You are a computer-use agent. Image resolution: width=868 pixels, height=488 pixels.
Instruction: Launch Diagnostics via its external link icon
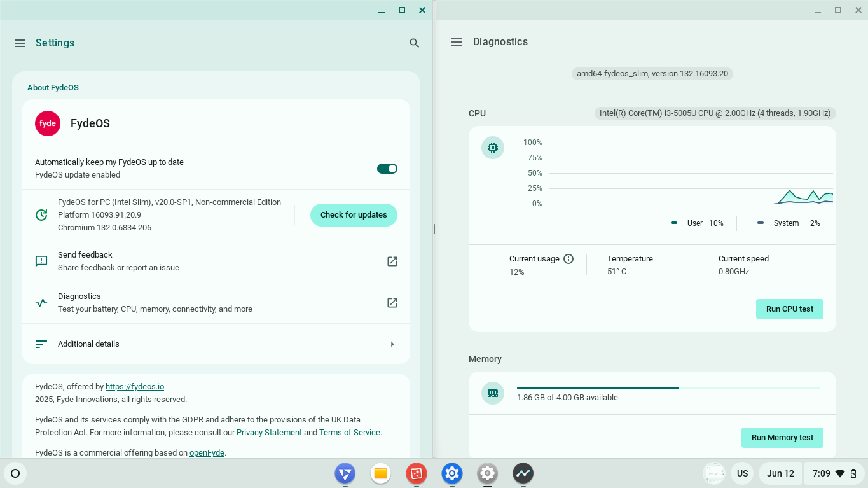pyautogui.click(x=392, y=303)
